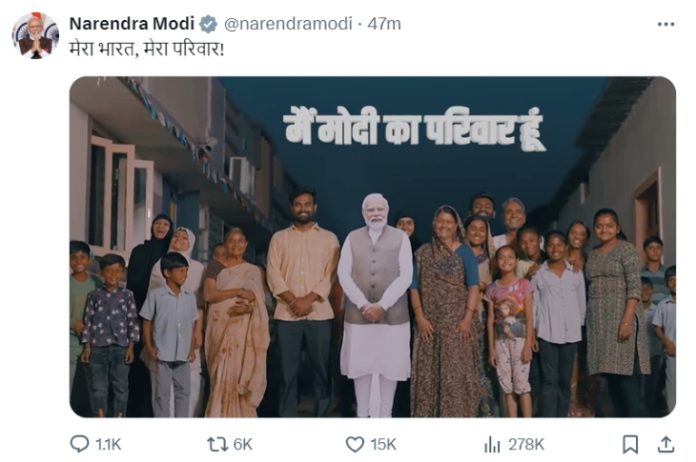Click the white Hindi headline inside the image
The height and width of the screenshot is (462, 696).
tap(413, 130)
